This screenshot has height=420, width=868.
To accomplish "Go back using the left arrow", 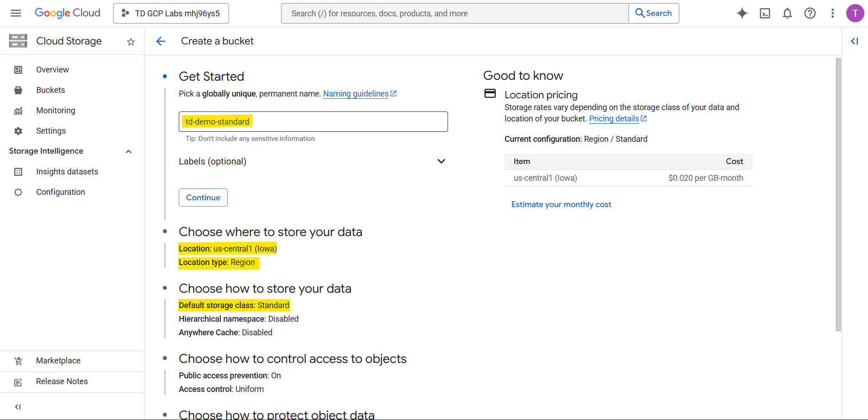I will tap(161, 41).
